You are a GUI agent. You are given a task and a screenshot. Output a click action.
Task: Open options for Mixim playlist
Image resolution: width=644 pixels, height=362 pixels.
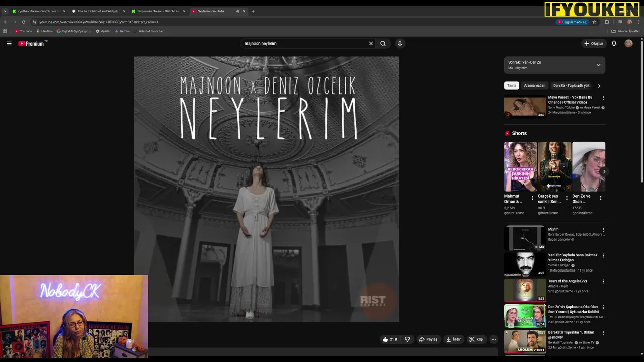coord(603,230)
